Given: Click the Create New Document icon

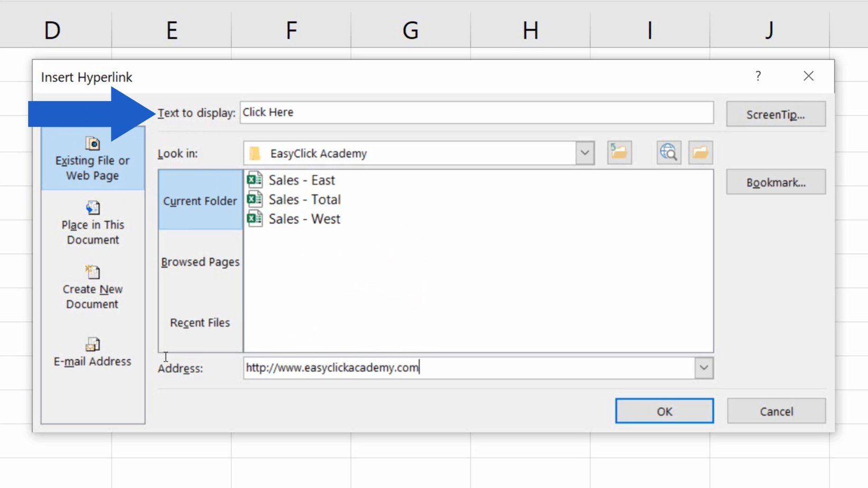Looking at the screenshot, I should [x=92, y=271].
